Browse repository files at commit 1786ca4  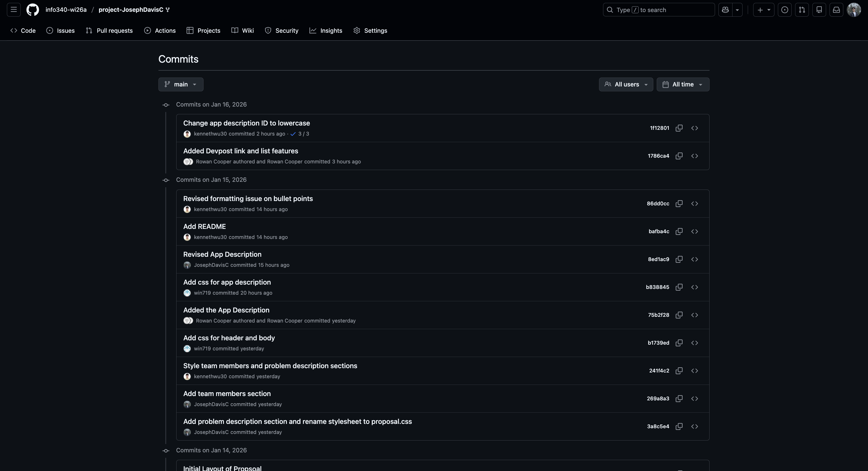pyautogui.click(x=694, y=156)
